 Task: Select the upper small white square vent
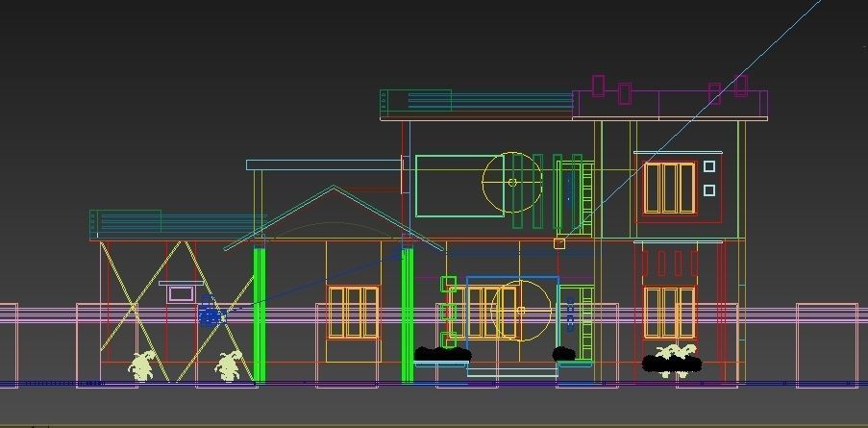709,166
